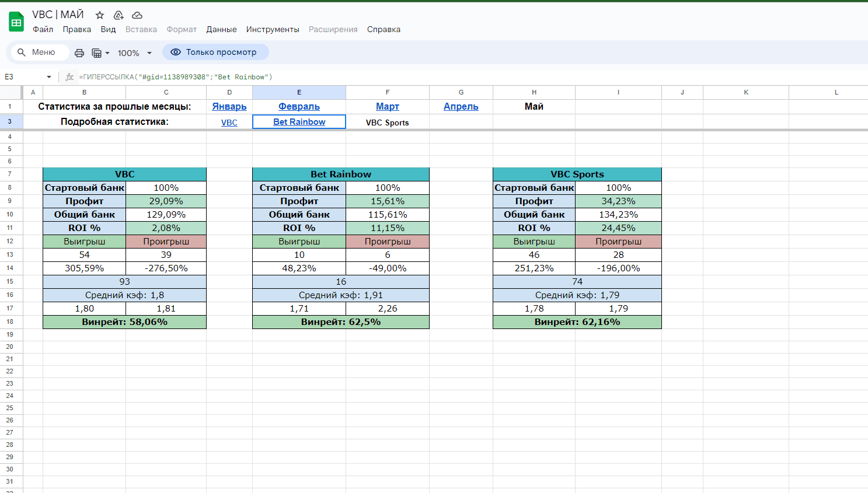
Task: Select the VBC Sports cell in row 3
Action: (x=388, y=123)
